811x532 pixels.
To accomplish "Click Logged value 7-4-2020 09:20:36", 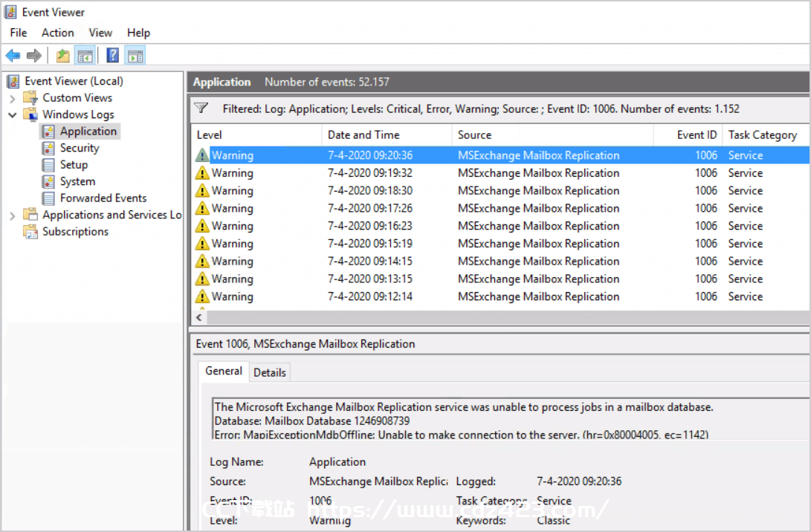I will pos(579,481).
